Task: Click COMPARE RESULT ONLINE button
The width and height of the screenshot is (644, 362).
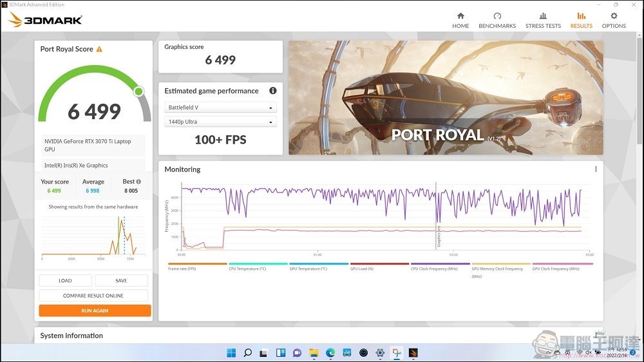Action: tap(93, 296)
